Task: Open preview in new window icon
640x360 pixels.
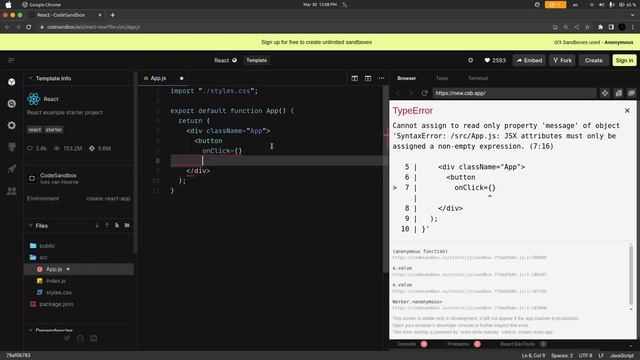Action: coord(618,93)
